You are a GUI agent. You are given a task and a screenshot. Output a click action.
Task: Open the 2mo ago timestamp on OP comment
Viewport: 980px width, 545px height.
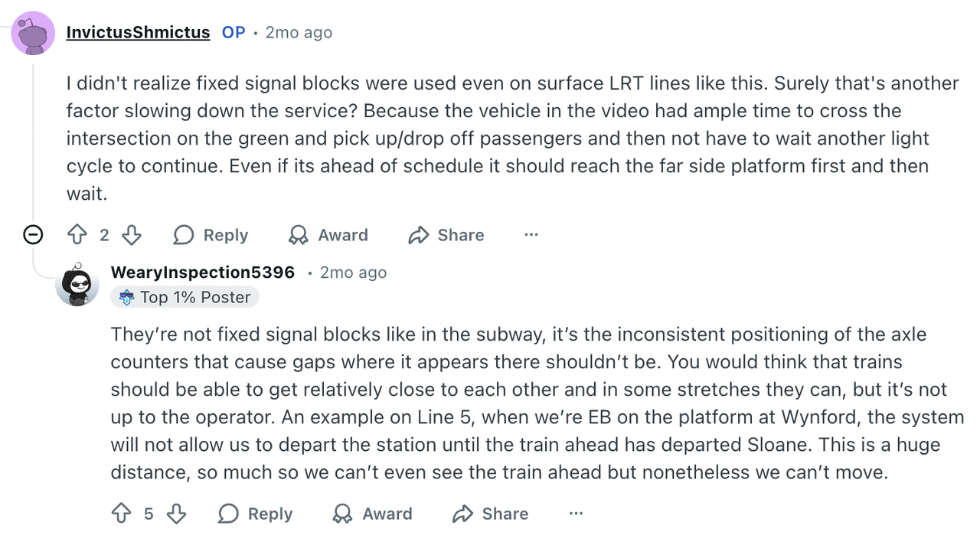[299, 33]
